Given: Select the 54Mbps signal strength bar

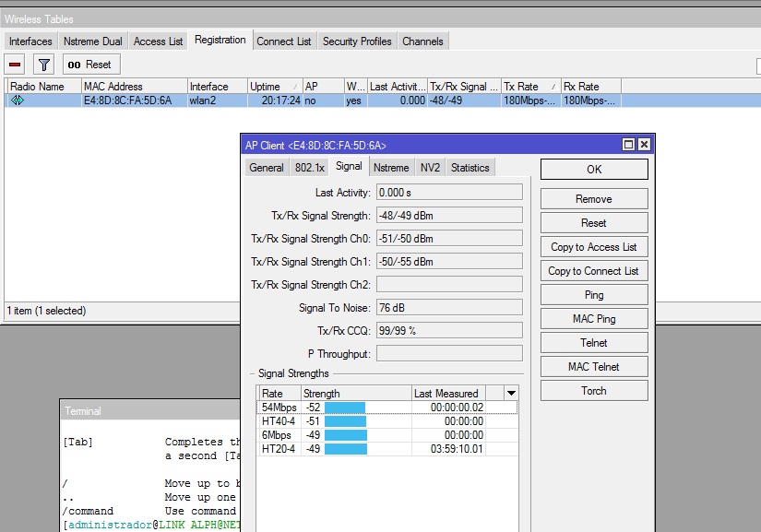Looking at the screenshot, I should pyautogui.click(x=345, y=408).
